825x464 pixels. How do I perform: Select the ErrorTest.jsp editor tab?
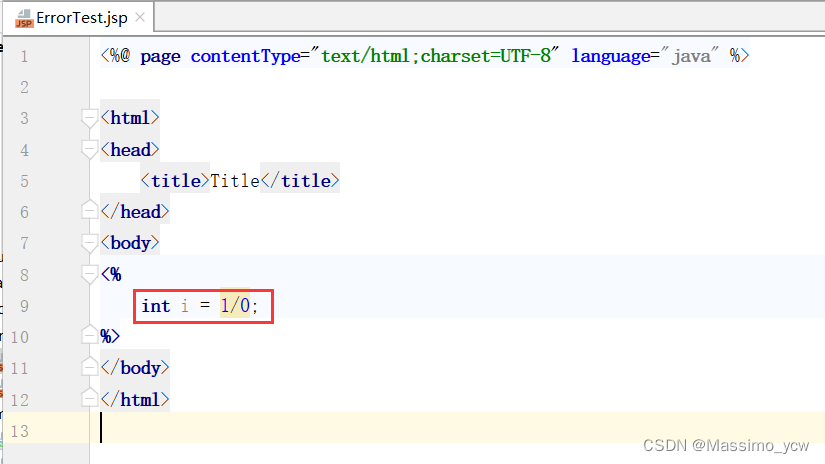click(79, 18)
